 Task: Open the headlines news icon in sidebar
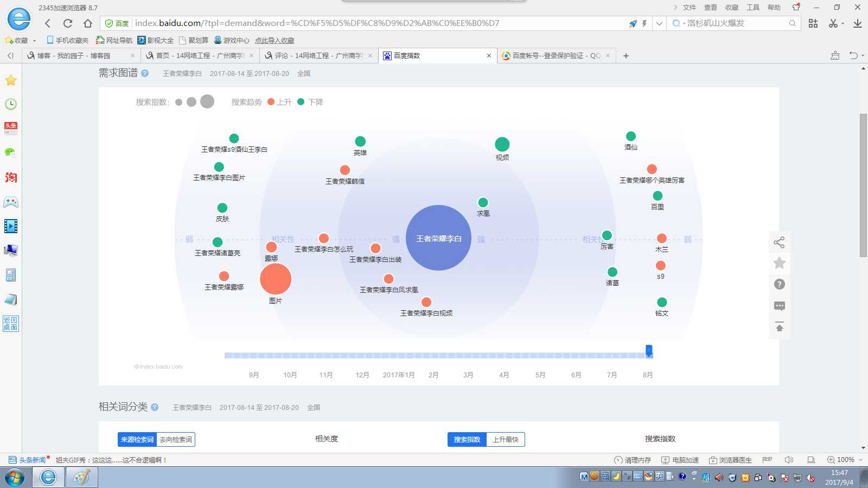click(11, 128)
